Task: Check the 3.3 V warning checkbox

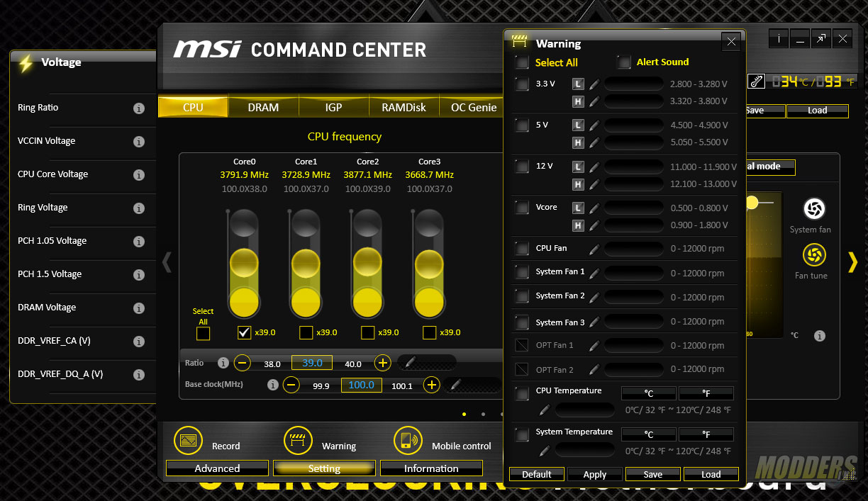Action: click(x=522, y=84)
